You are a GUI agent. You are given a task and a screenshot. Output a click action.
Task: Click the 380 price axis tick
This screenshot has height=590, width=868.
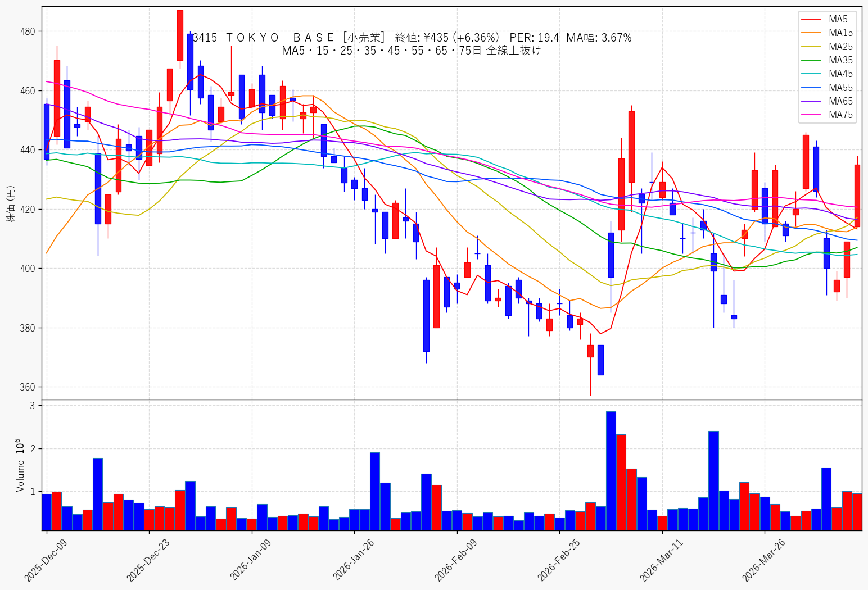[28, 328]
